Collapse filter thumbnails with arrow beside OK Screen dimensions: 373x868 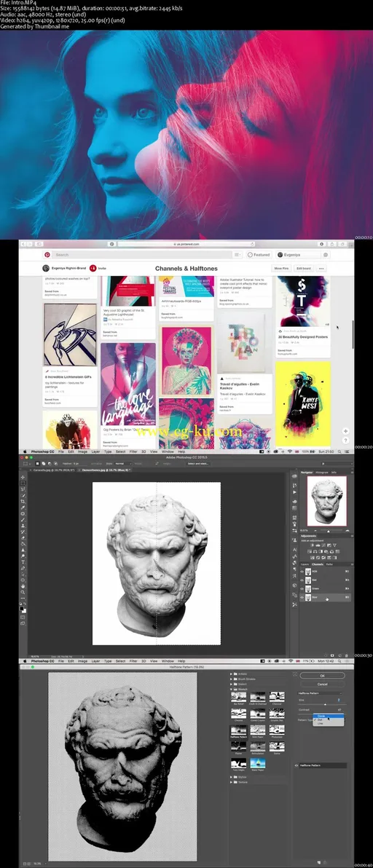295,674
